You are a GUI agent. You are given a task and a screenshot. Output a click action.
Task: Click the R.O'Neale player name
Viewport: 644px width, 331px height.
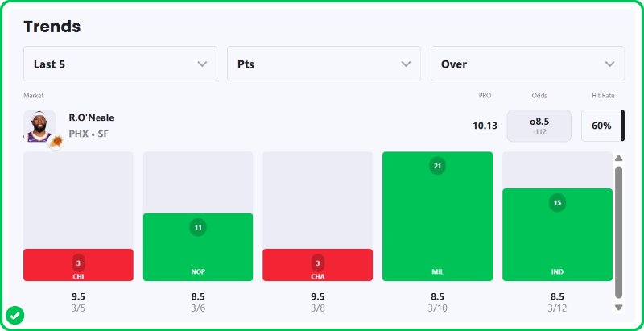click(92, 118)
